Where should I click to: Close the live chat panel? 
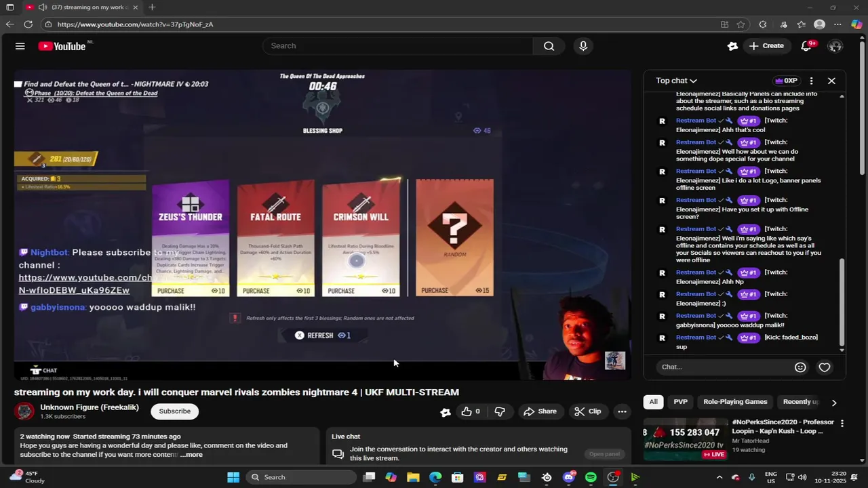(831, 81)
